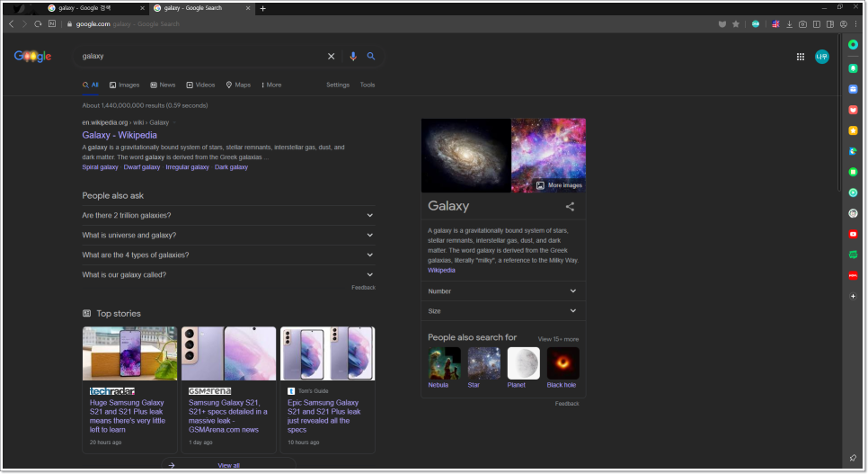Open the sidebar yellow star bookmarks icon
Viewport: 868px width, 474px height.
(853, 130)
